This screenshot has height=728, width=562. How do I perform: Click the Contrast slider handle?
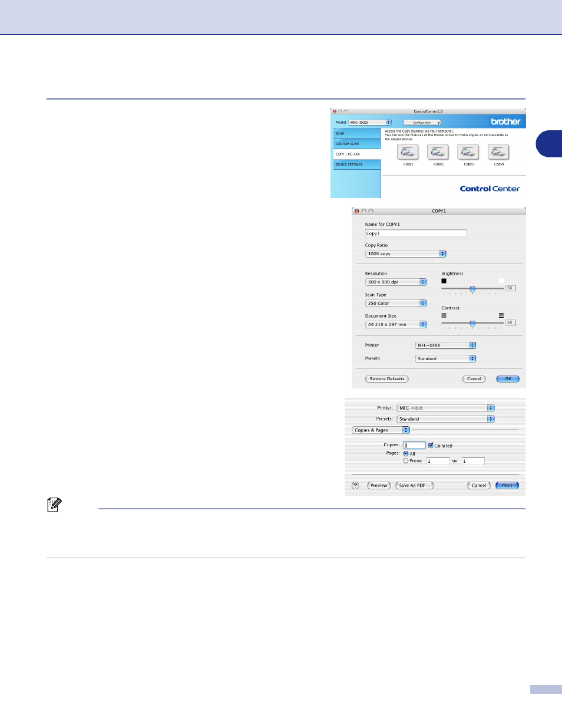click(x=472, y=324)
